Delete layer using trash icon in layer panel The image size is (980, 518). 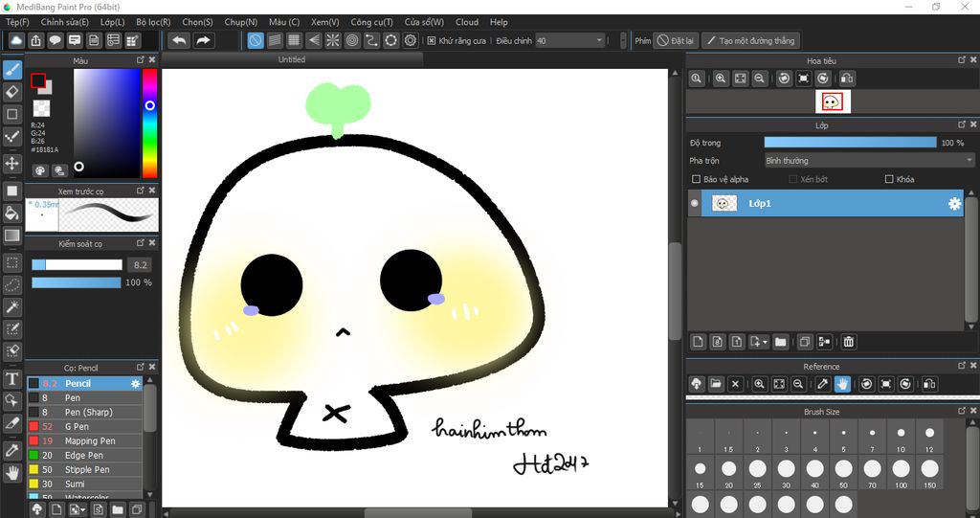click(x=848, y=342)
